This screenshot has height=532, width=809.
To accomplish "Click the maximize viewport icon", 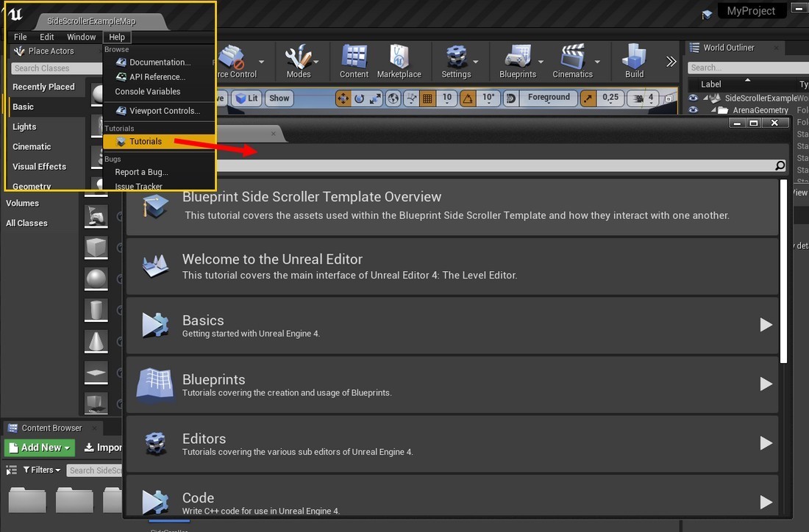I will 669,98.
